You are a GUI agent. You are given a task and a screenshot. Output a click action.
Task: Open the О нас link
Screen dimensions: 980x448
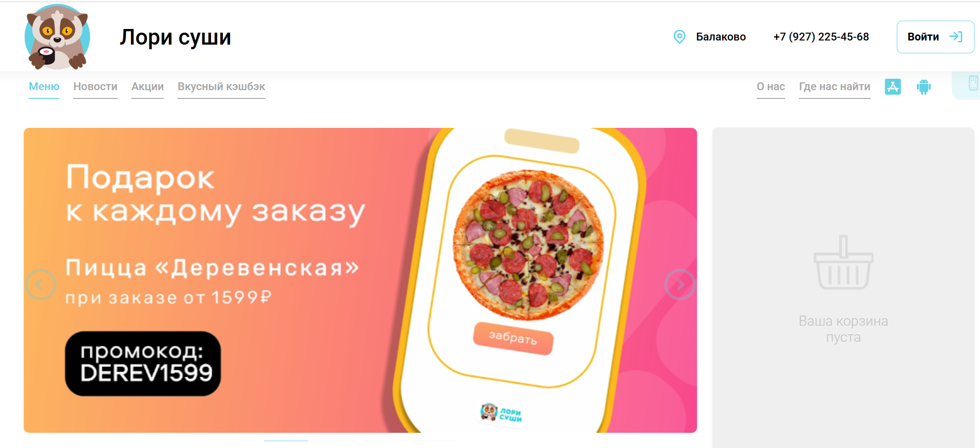771,86
